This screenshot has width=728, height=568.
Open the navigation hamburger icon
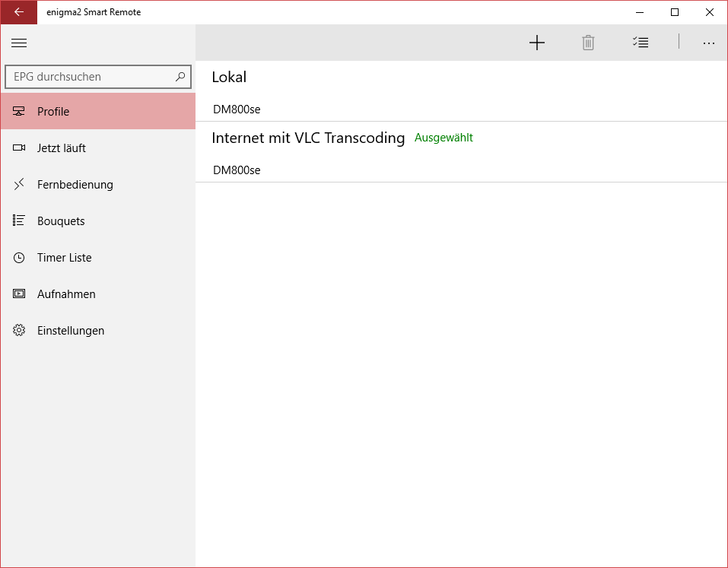19,43
